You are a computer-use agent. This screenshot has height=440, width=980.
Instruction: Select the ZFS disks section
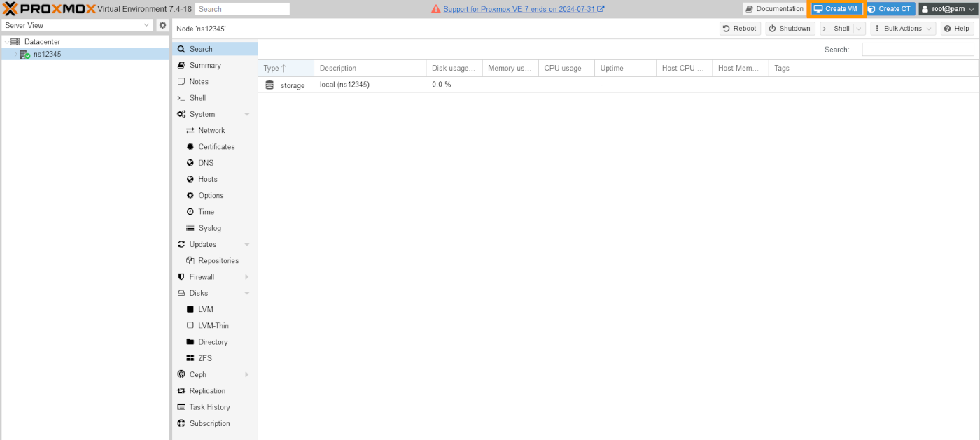coord(204,357)
